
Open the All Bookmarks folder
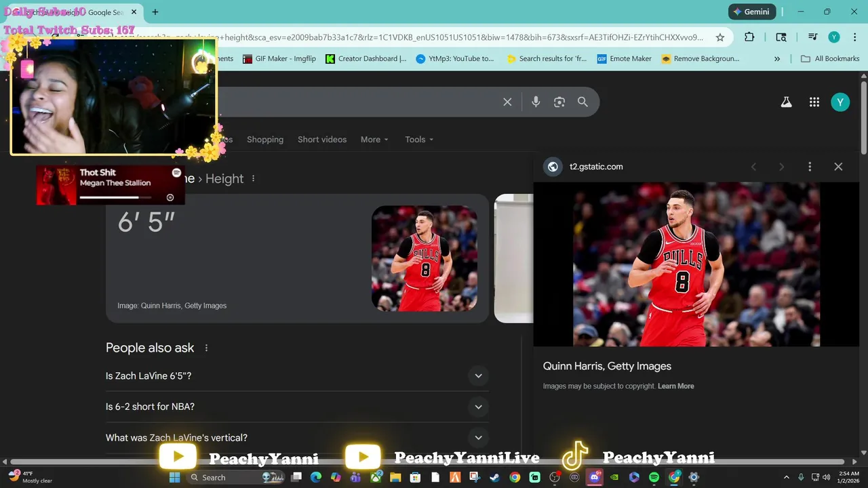coord(830,59)
